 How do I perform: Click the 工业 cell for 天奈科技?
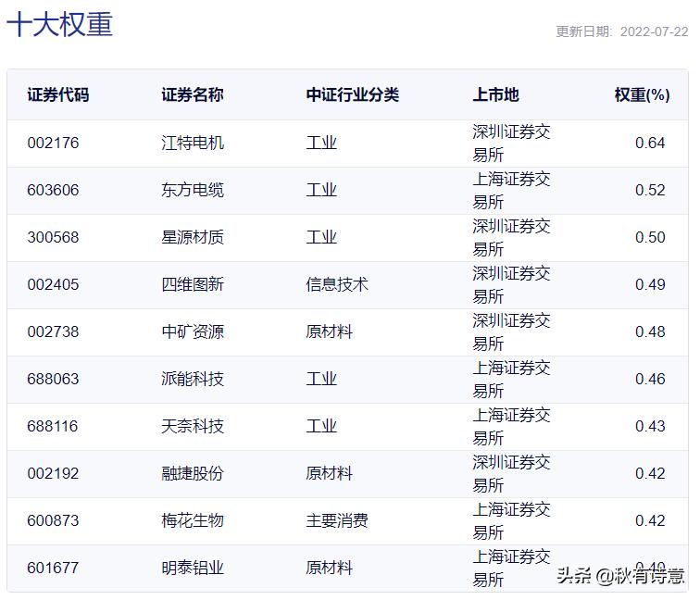click(x=321, y=427)
